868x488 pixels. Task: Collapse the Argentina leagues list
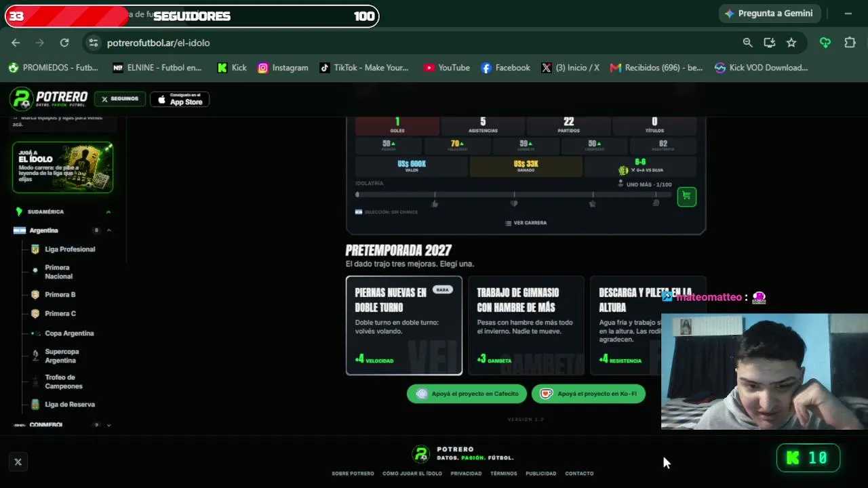click(108, 230)
